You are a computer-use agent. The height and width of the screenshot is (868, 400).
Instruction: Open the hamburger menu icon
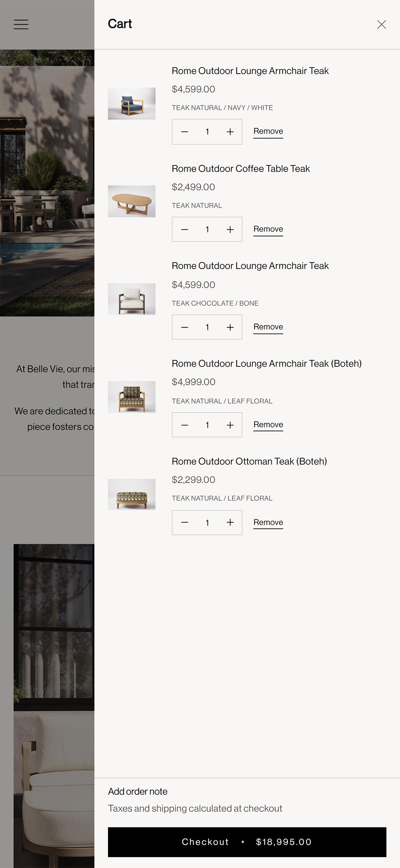click(21, 24)
